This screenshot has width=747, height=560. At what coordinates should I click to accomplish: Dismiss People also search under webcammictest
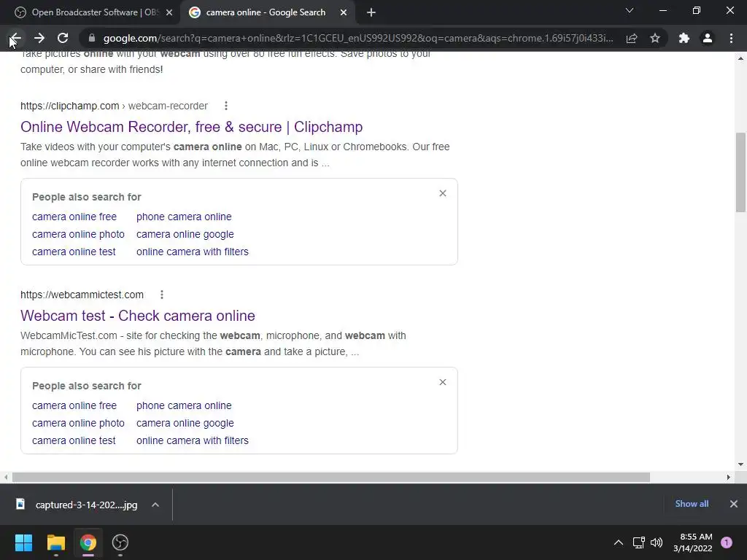click(x=443, y=382)
